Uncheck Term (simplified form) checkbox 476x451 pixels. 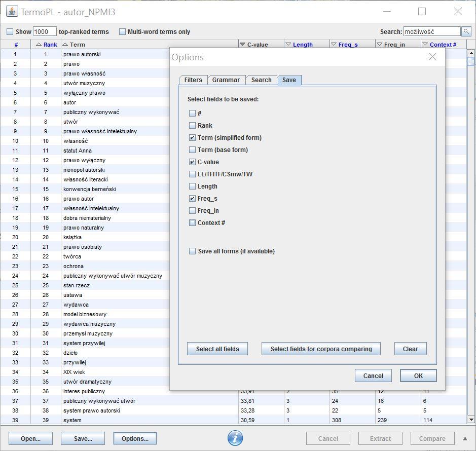192,137
